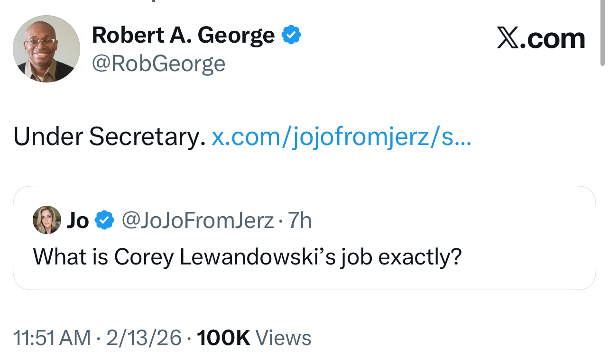
Task: Click Jo's small avatar in the quoted tweet
Action: point(46,220)
